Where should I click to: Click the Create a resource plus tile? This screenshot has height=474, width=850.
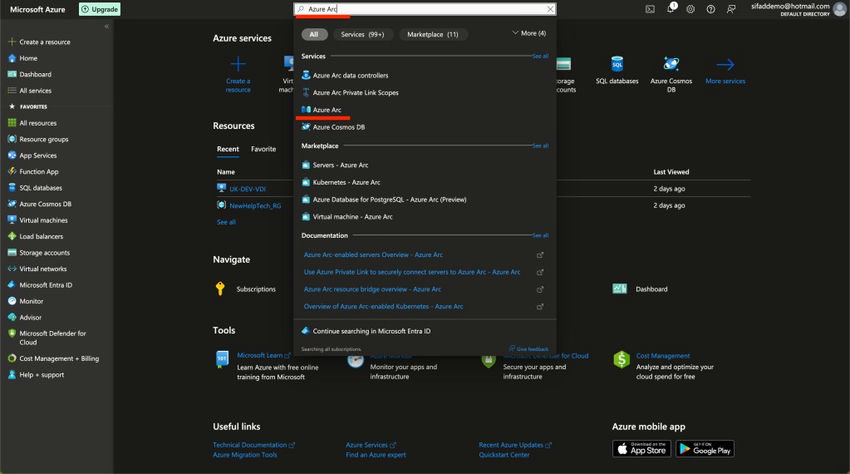[238, 74]
